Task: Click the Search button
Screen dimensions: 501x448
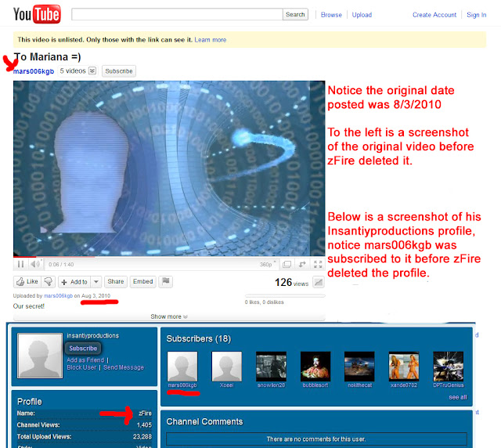Action: click(x=295, y=14)
